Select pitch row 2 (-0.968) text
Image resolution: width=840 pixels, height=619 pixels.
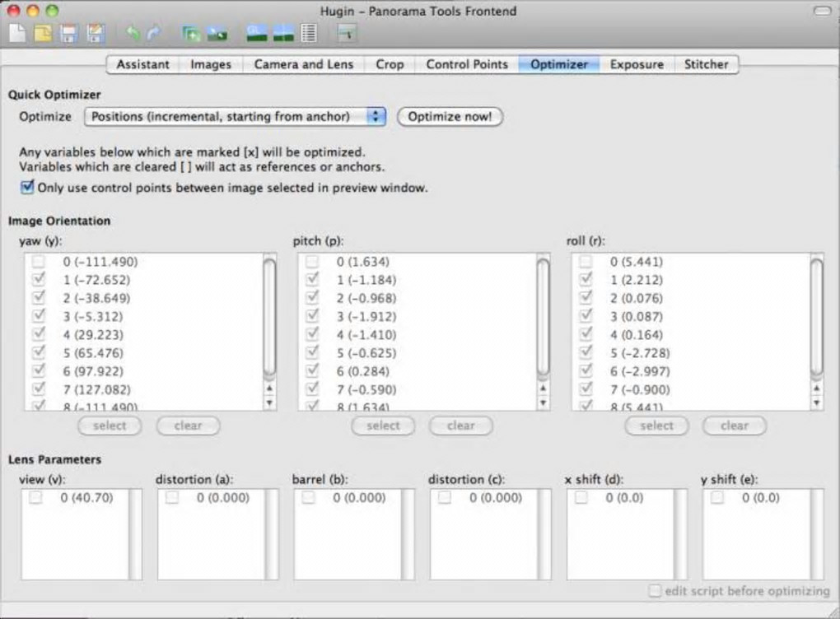tap(367, 298)
